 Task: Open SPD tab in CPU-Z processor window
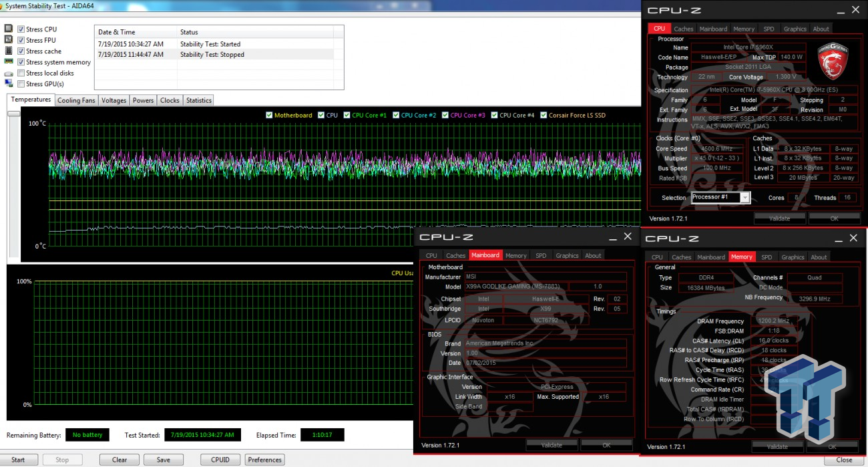pyautogui.click(x=769, y=29)
